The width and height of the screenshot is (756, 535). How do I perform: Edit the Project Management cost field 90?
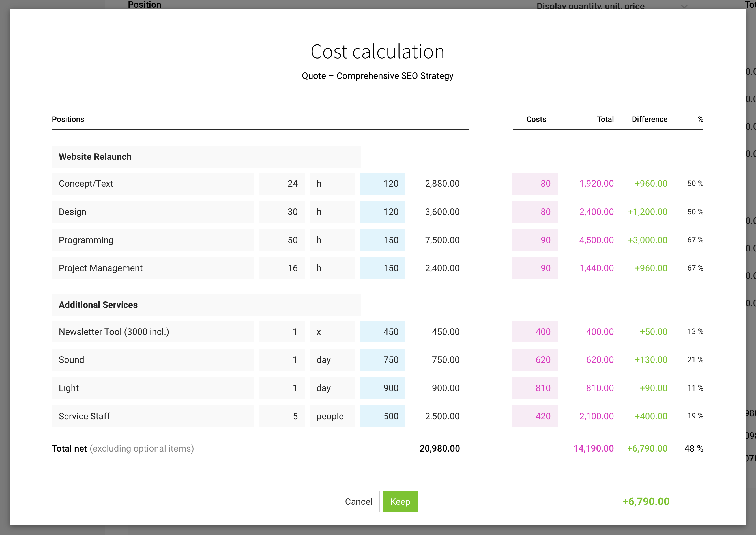point(535,268)
